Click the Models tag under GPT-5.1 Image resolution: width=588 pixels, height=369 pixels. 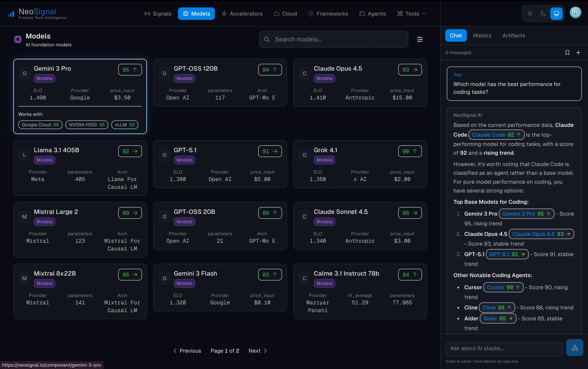[x=184, y=160]
